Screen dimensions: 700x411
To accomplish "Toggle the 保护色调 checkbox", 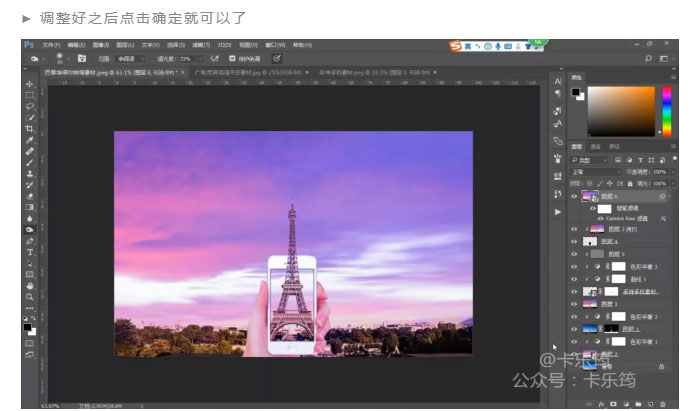I will [232, 58].
